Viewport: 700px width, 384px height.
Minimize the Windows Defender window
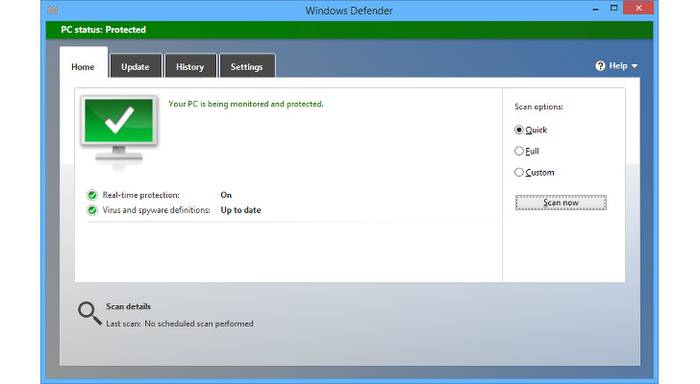(596, 9)
